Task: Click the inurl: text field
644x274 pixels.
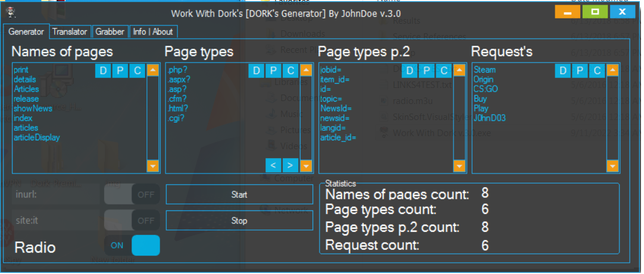Action: click(57, 194)
